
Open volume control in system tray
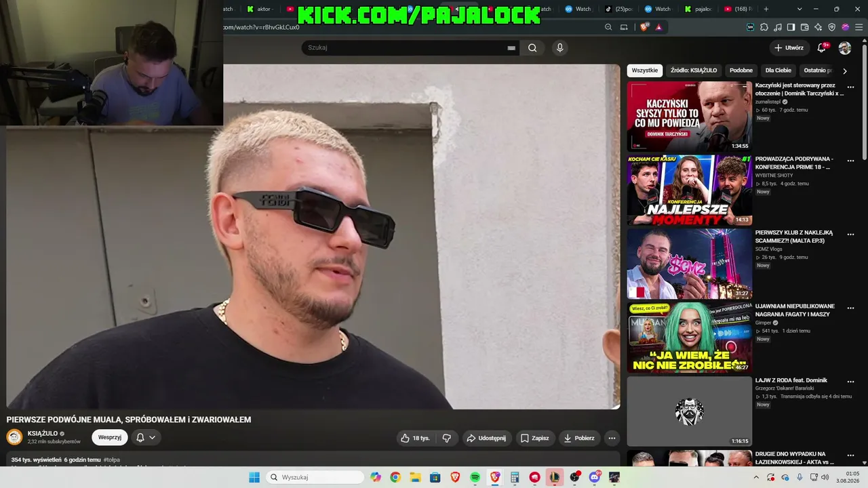(x=825, y=477)
